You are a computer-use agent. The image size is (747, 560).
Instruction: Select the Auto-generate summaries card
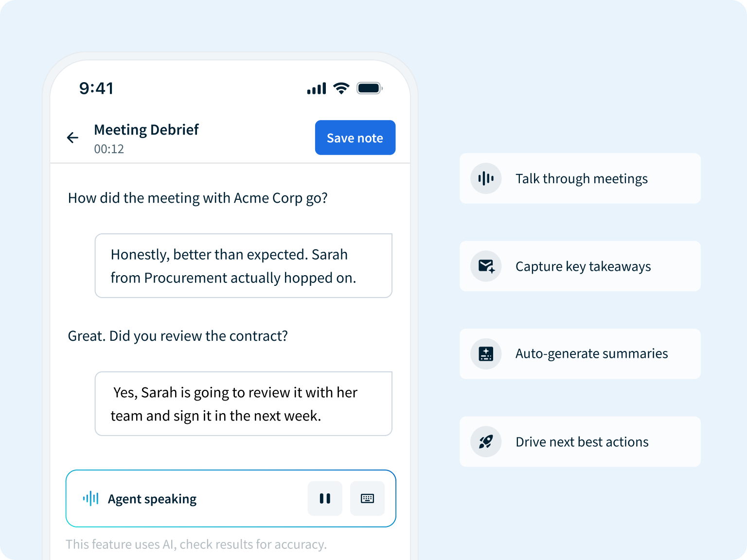click(580, 354)
